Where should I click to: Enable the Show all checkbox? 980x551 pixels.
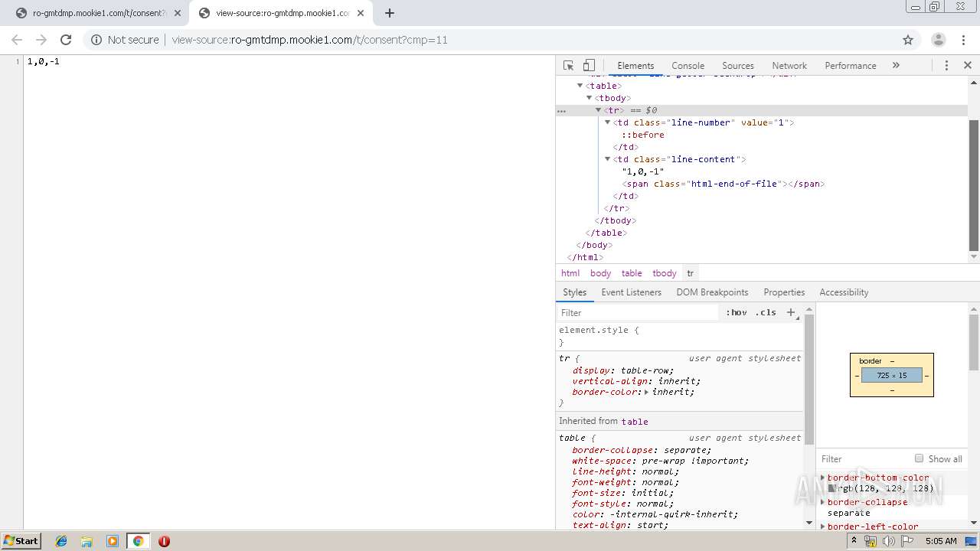(919, 458)
